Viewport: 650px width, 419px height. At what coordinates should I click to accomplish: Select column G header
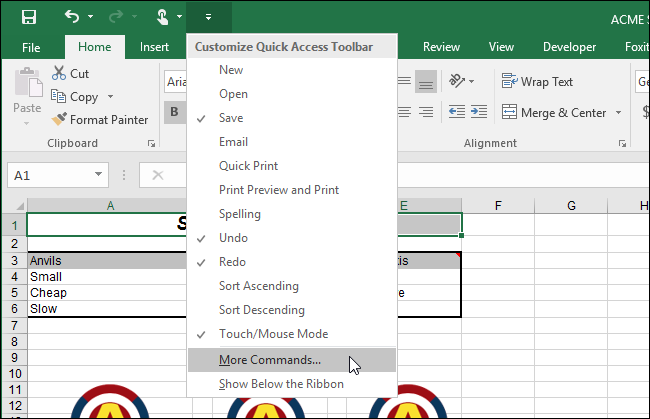(x=571, y=206)
